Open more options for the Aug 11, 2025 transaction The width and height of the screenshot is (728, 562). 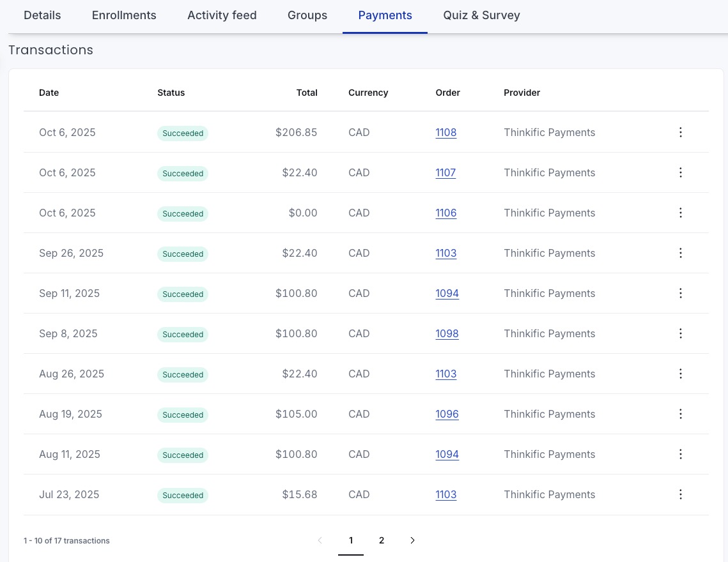pyautogui.click(x=680, y=454)
